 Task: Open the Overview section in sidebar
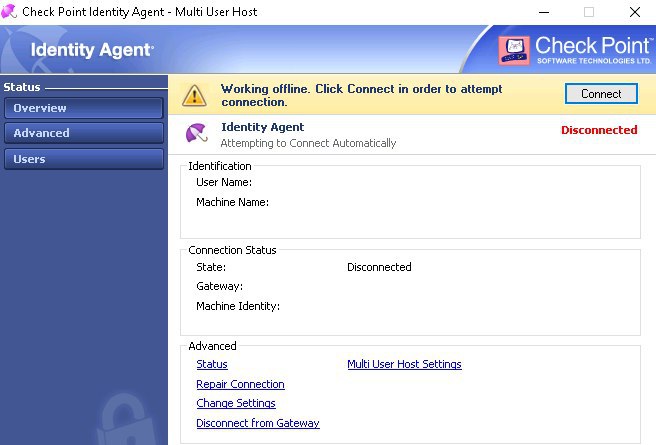click(84, 108)
